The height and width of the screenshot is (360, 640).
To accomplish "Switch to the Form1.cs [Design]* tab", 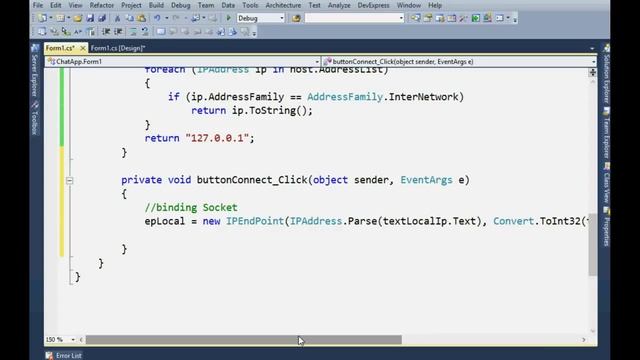I will point(118,48).
